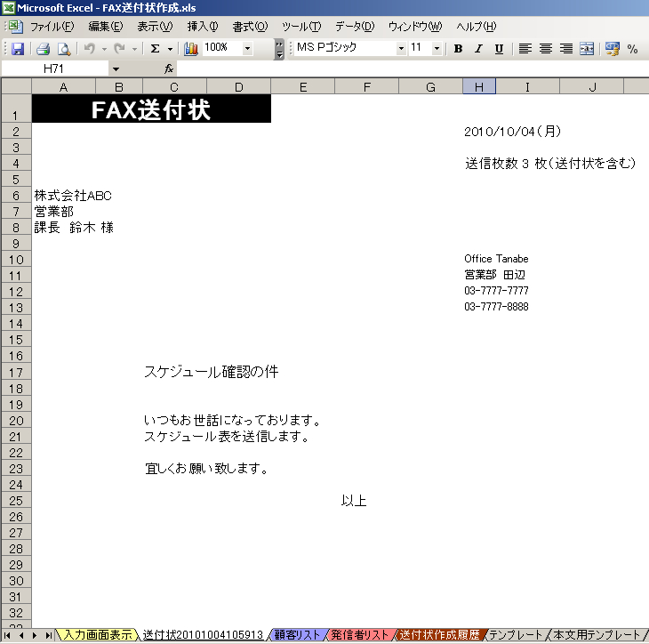Viewport: 649px width, 644px height.
Task: Toggle Underline formatting
Action: 499,48
